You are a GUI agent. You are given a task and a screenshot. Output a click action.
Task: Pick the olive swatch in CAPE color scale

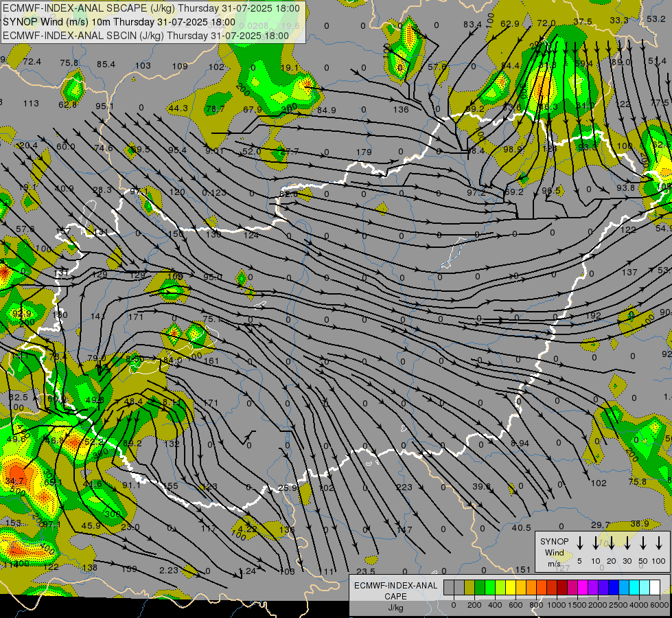pos(470,587)
